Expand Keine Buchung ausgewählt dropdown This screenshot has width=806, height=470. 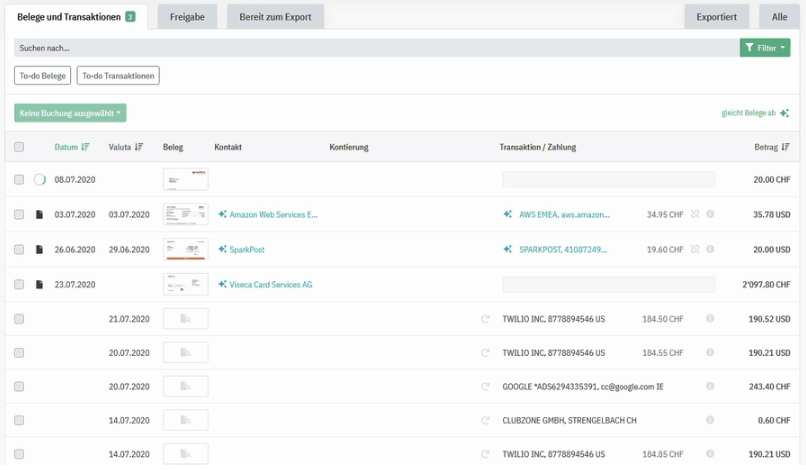(70, 113)
